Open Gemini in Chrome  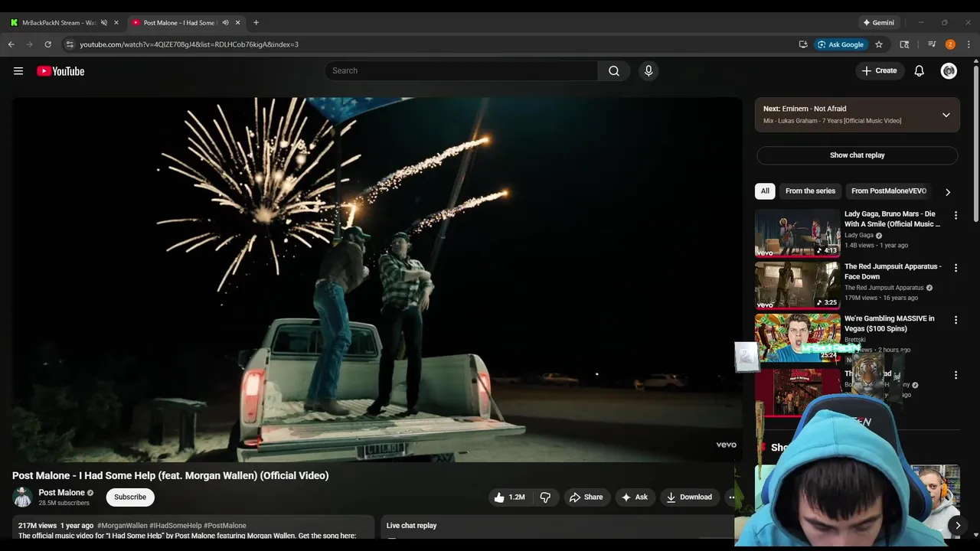pyautogui.click(x=878, y=23)
